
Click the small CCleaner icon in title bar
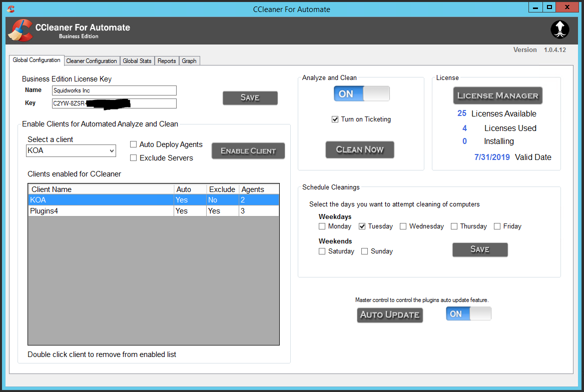pos(11,9)
